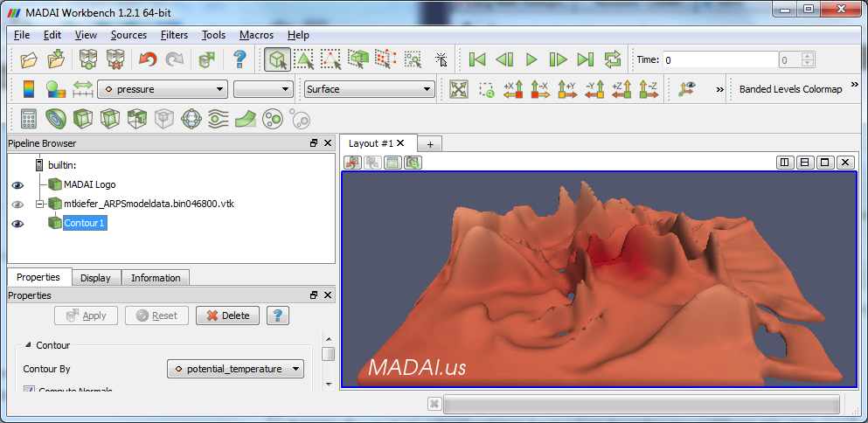This screenshot has height=423, width=868.
Task: Select the Select Cells Through frustum tool
Action: pos(358,59)
